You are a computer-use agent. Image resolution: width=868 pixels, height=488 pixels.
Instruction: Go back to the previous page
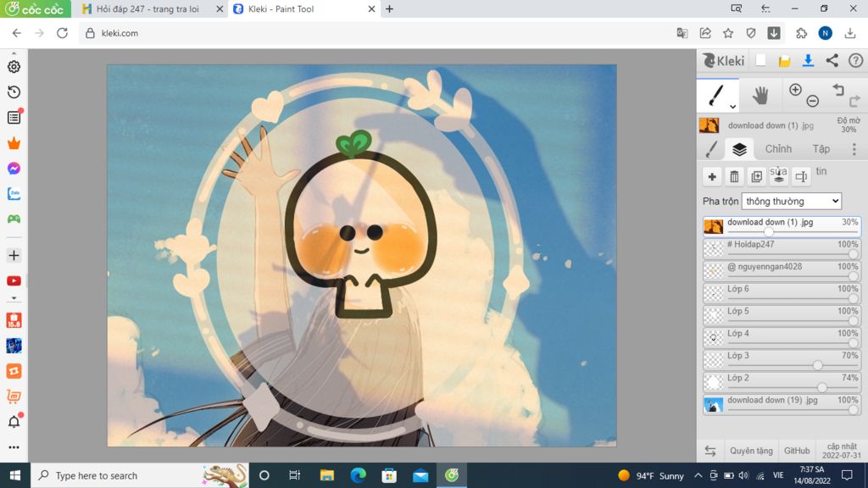click(17, 33)
